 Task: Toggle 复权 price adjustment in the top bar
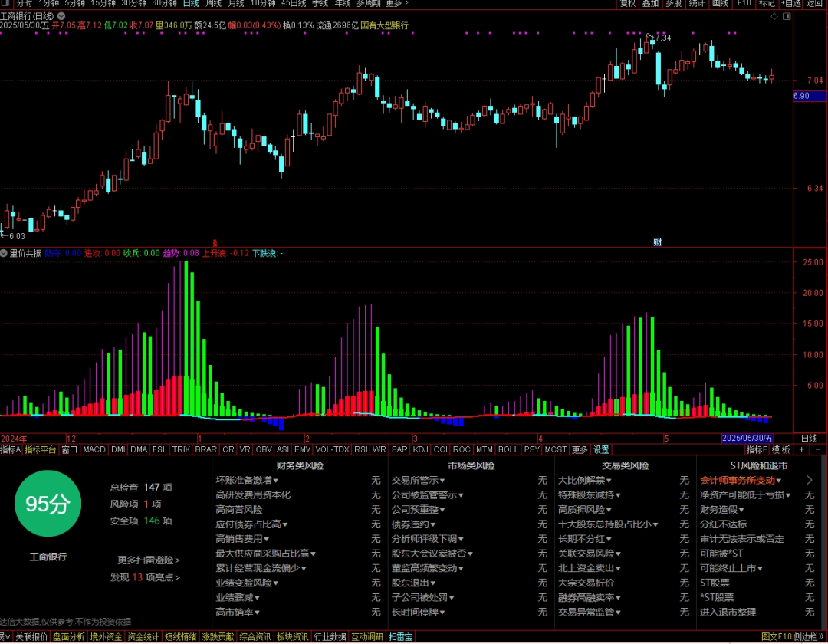coord(628,4)
